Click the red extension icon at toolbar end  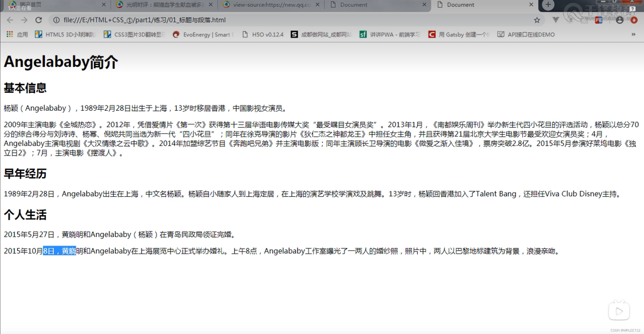(634, 20)
